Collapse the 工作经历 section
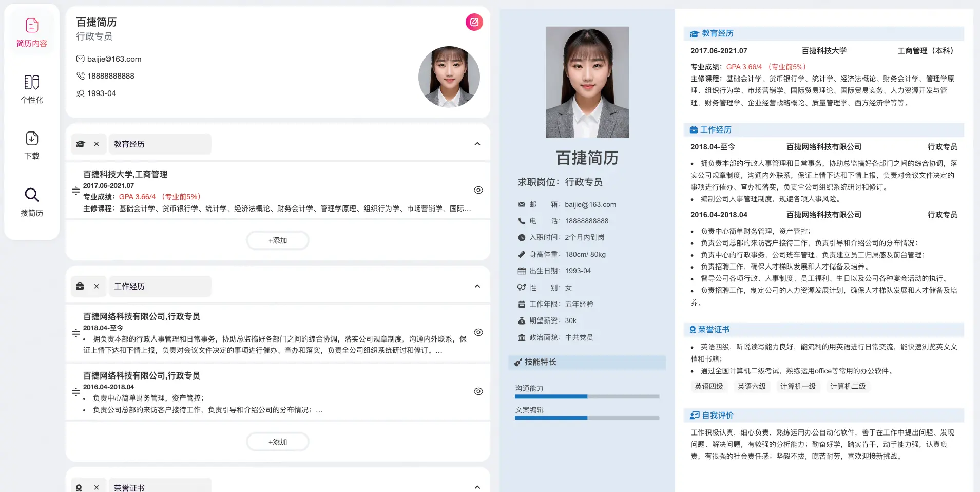Screen dimensions: 980x492 tap(477, 286)
